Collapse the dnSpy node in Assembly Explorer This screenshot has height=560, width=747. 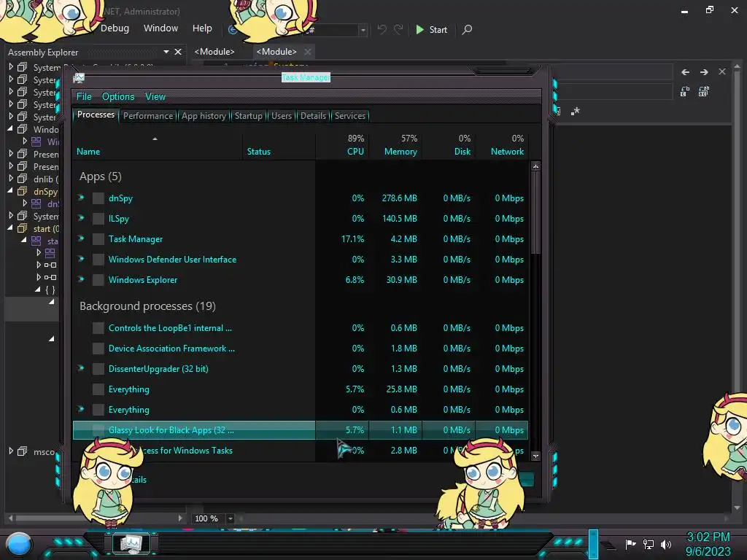click(10, 190)
